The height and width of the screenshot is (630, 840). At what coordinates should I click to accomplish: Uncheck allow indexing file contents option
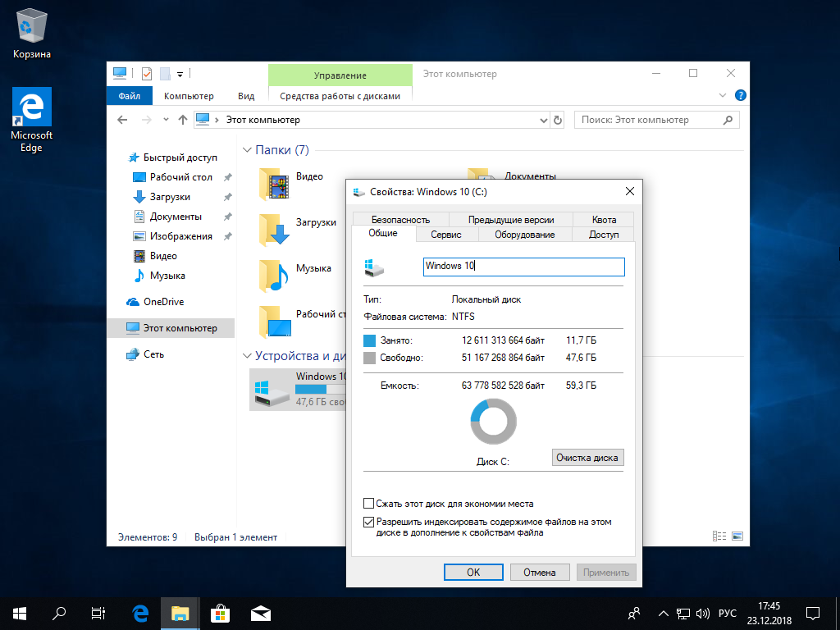369,522
